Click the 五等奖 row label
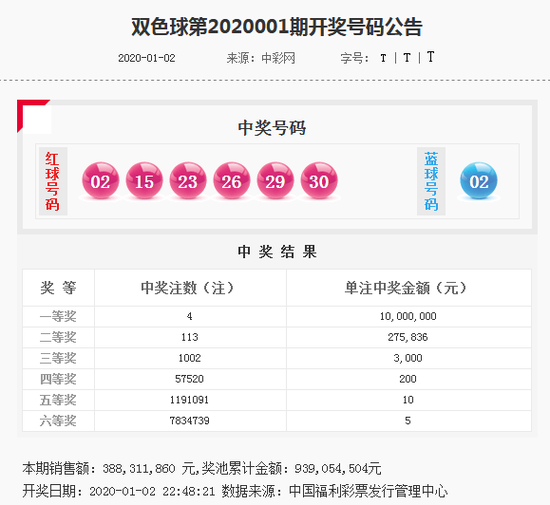 (58, 400)
